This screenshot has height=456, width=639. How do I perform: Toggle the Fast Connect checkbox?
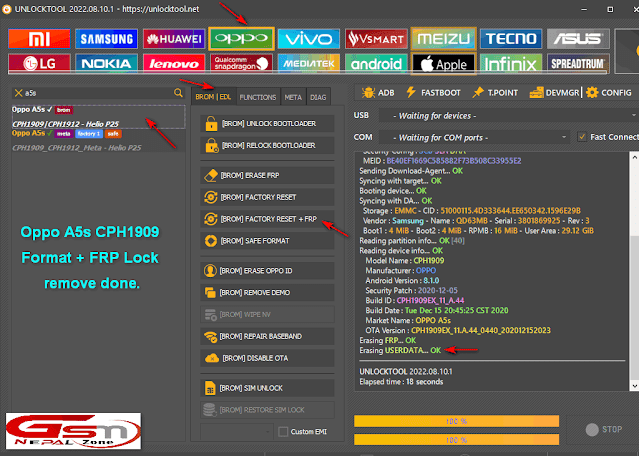(582, 137)
